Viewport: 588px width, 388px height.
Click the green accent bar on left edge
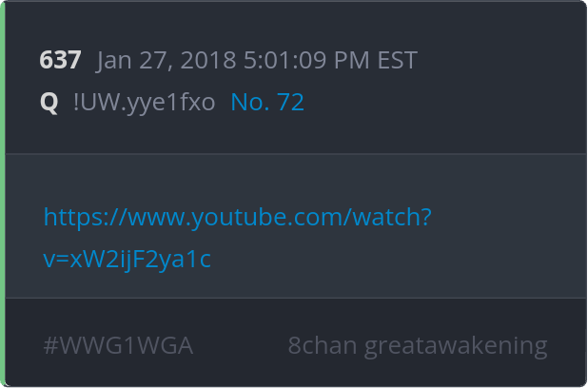pos(3,194)
